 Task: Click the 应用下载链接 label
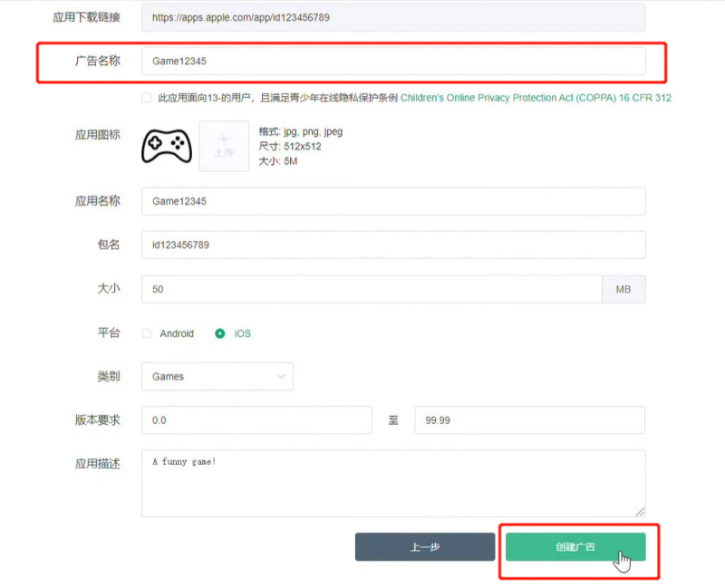(x=86, y=17)
